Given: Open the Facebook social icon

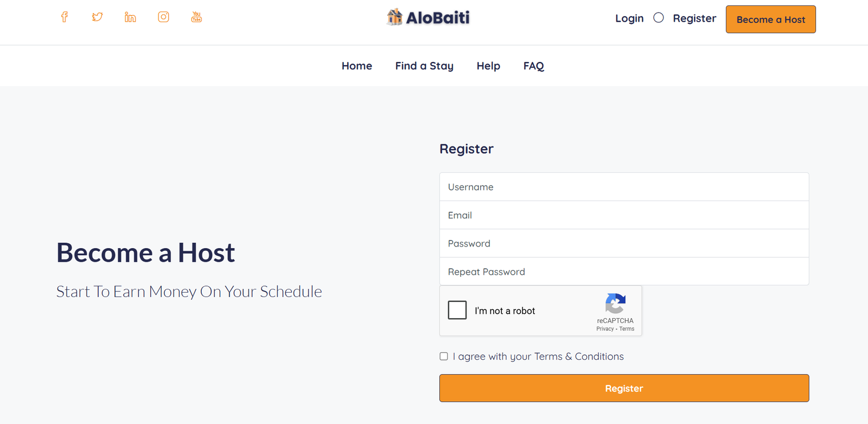Looking at the screenshot, I should 65,17.
